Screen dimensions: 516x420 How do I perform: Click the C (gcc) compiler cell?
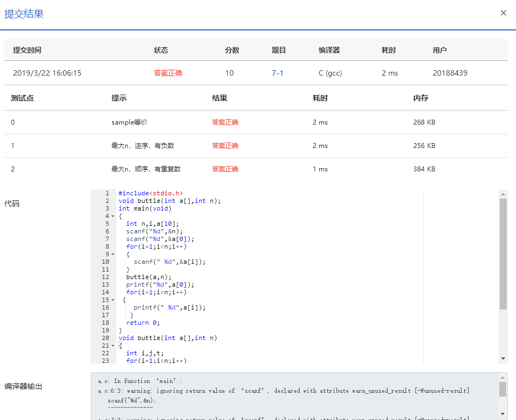(330, 73)
